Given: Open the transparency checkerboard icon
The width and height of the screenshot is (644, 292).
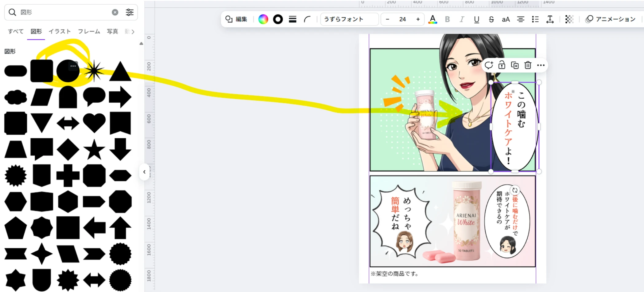Looking at the screenshot, I should (x=569, y=19).
